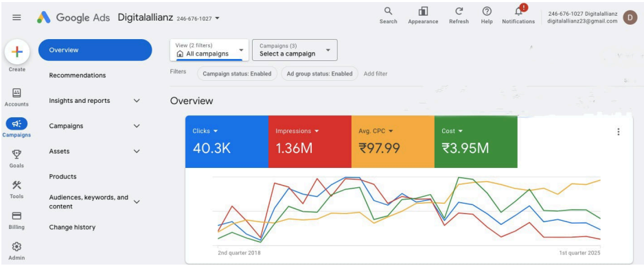
Task: Open Accounts in the sidebar
Action: 17,97
